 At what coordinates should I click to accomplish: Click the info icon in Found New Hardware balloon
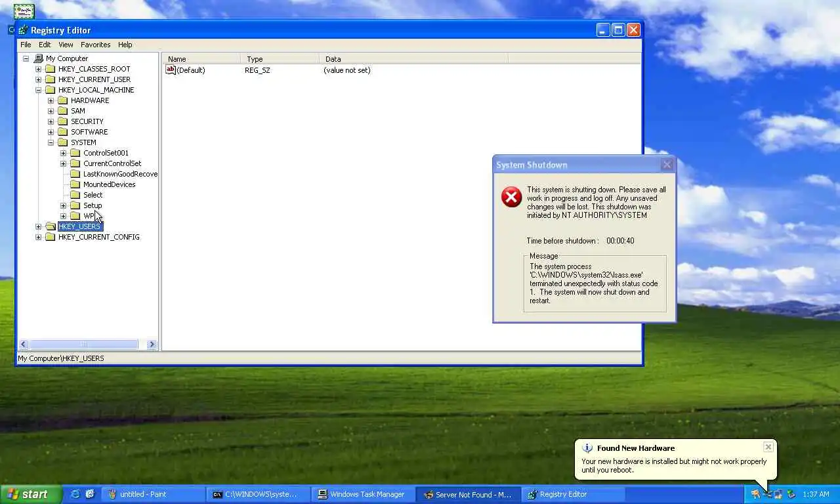point(588,448)
